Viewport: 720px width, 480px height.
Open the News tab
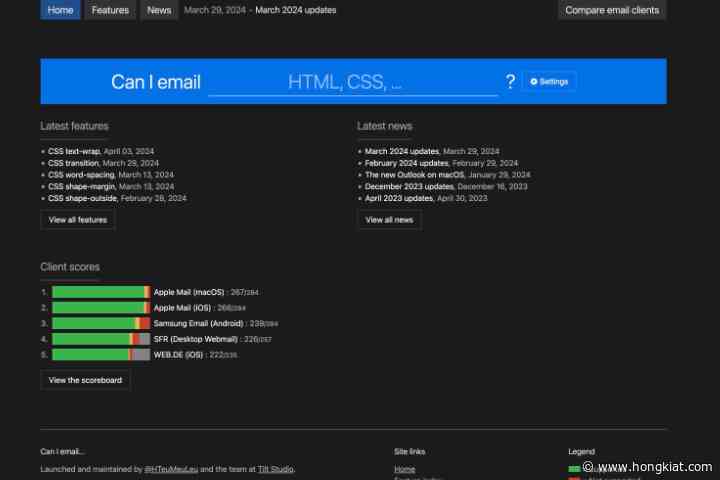click(159, 10)
